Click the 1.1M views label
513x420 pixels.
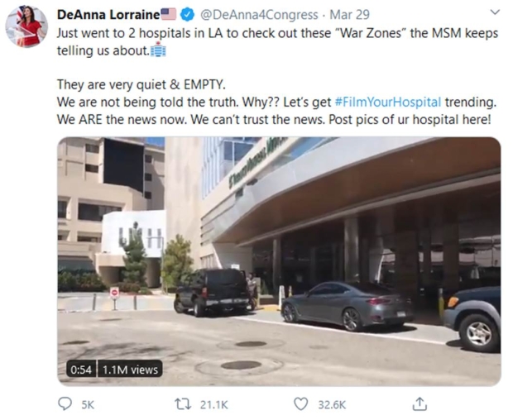coord(129,370)
